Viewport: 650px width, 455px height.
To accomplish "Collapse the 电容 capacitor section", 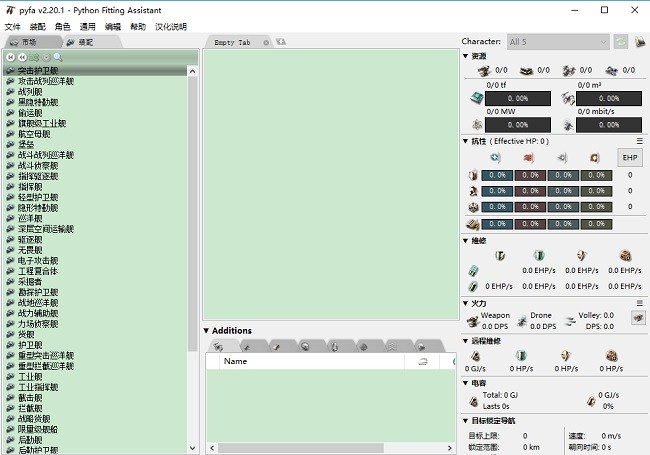I will click(x=466, y=383).
